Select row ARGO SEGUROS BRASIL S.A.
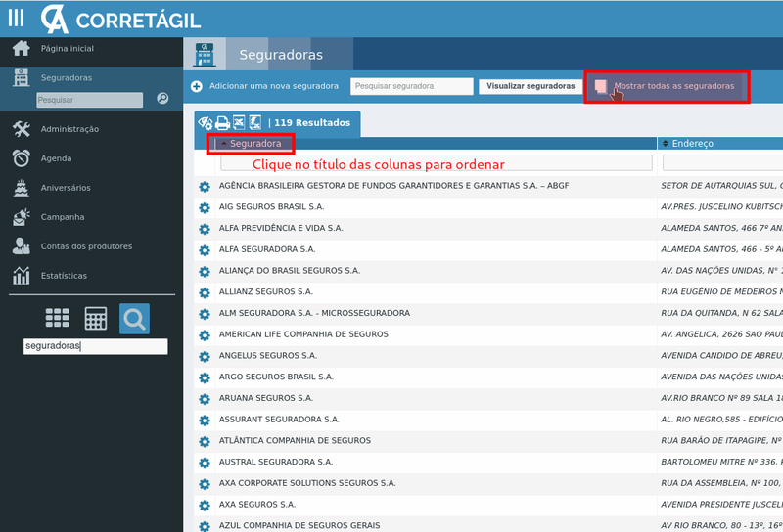This screenshot has height=532, width=783. pos(487,377)
